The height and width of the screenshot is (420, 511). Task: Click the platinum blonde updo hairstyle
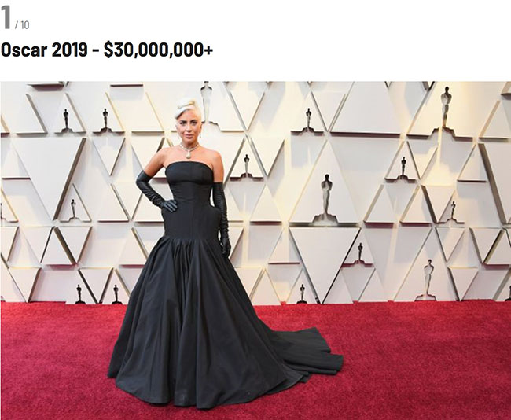(x=188, y=109)
